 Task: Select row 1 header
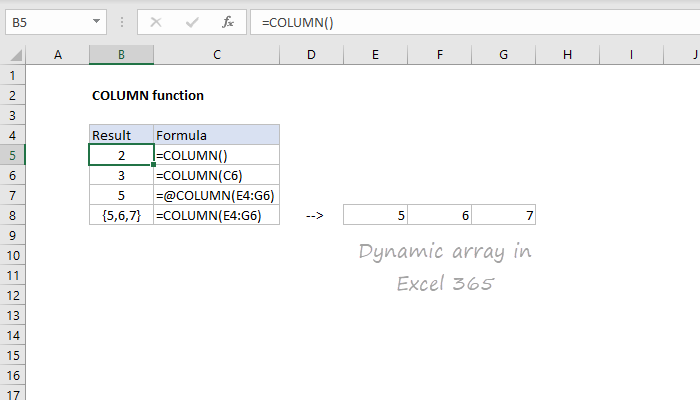[12, 75]
